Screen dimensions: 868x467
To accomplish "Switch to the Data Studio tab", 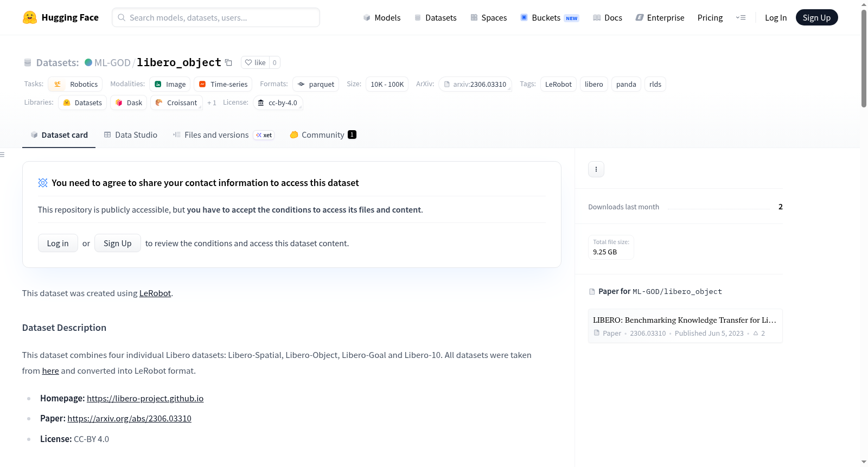I will click(130, 135).
